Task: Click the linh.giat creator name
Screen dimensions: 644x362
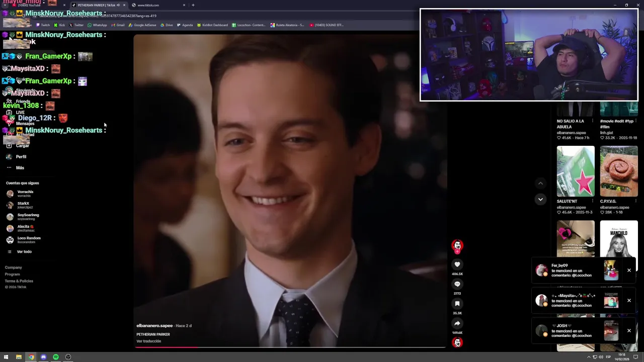Action: tap(607, 133)
